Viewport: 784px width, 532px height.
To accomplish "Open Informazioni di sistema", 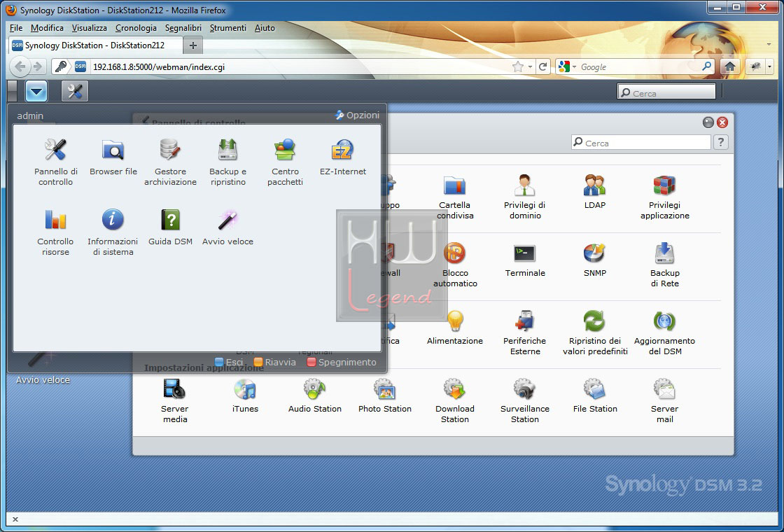I will pos(113,232).
